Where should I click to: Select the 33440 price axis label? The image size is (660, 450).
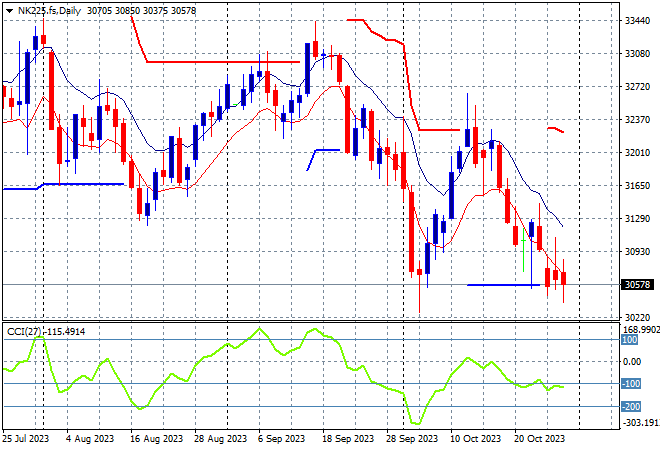point(637,21)
